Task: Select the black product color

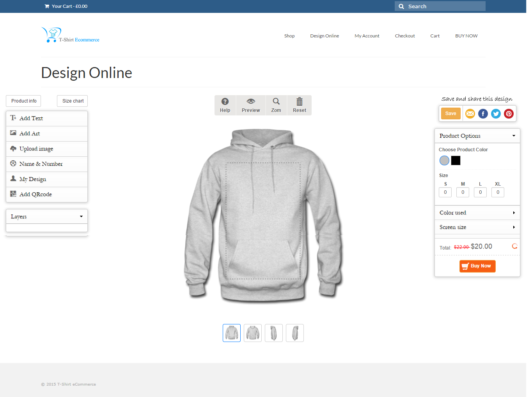Action: coord(456,160)
